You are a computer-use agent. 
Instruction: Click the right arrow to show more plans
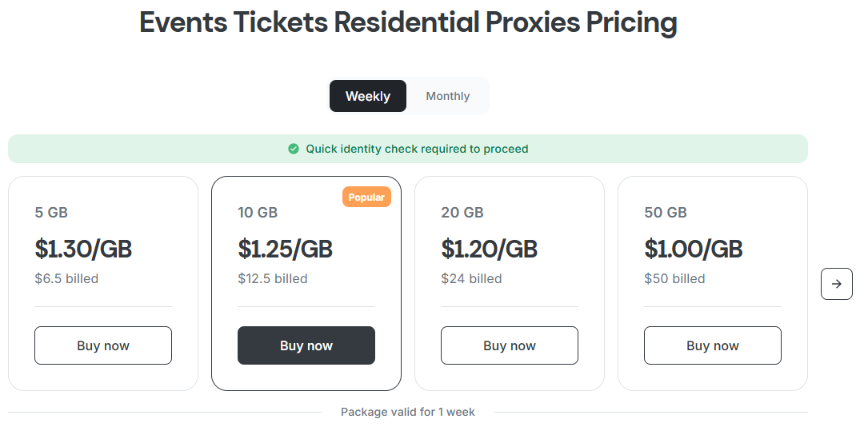tap(836, 284)
